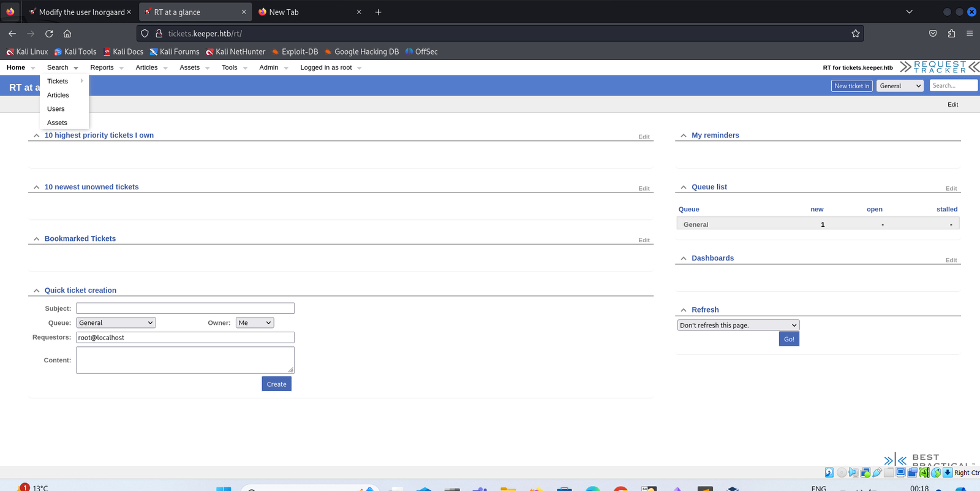The image size is (980, 491).
Task: Click the Subject input field
Action: (185, 308)
